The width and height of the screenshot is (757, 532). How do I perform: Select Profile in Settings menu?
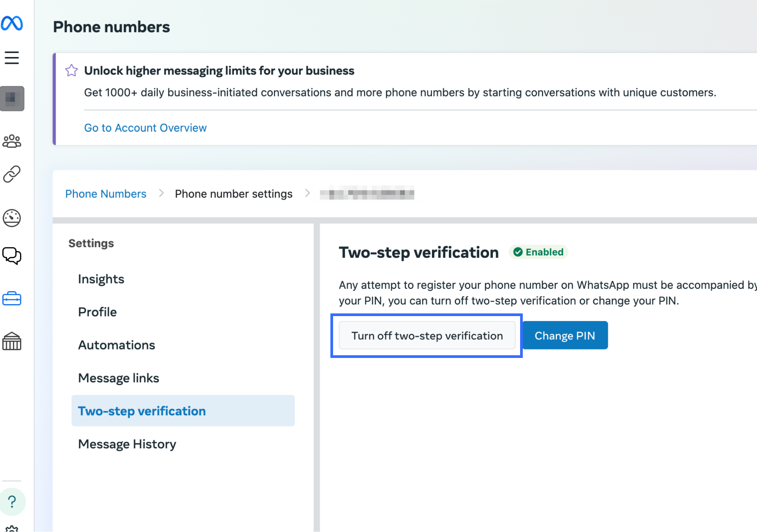tap(98, 312)
